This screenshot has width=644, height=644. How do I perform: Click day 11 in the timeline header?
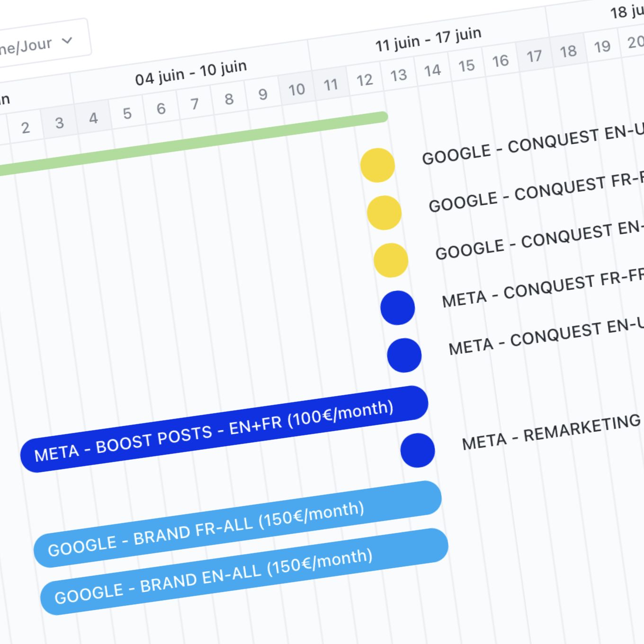coord(331,84)
